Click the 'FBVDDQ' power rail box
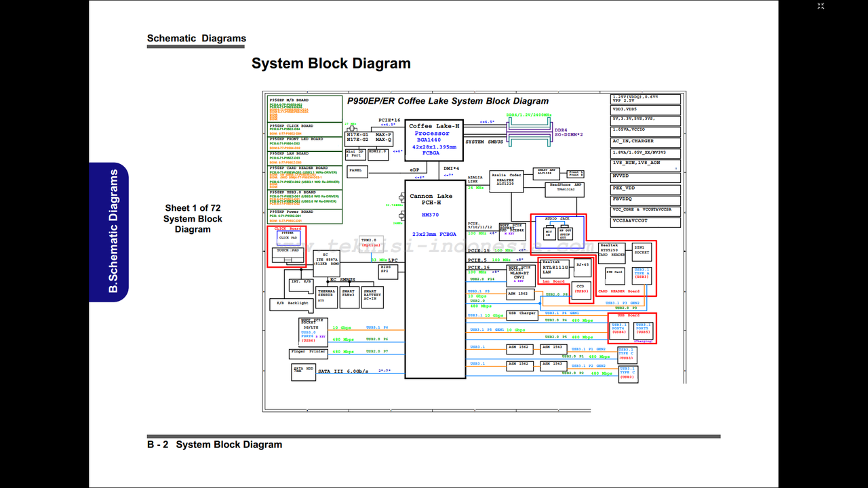This screenshot has height=488, width=868. coord(645,199)
